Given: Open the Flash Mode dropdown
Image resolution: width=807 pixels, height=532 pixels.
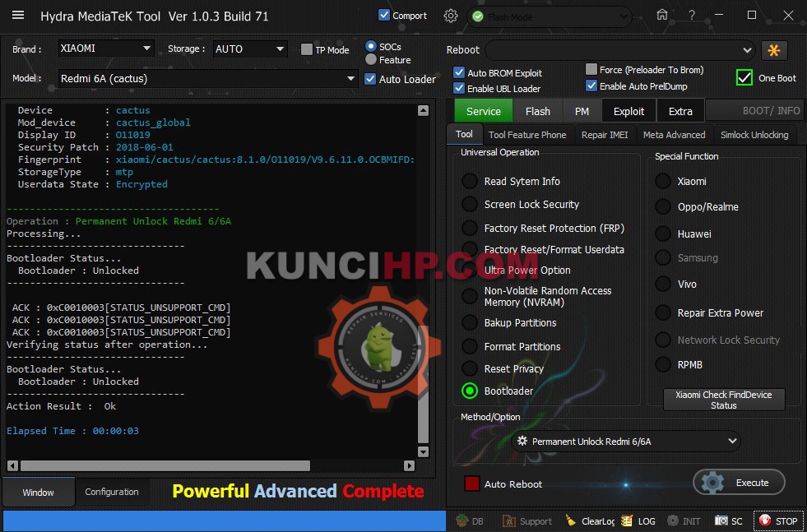Looking at the screenshot, I should pyautogui.click(x=550, y=17).
